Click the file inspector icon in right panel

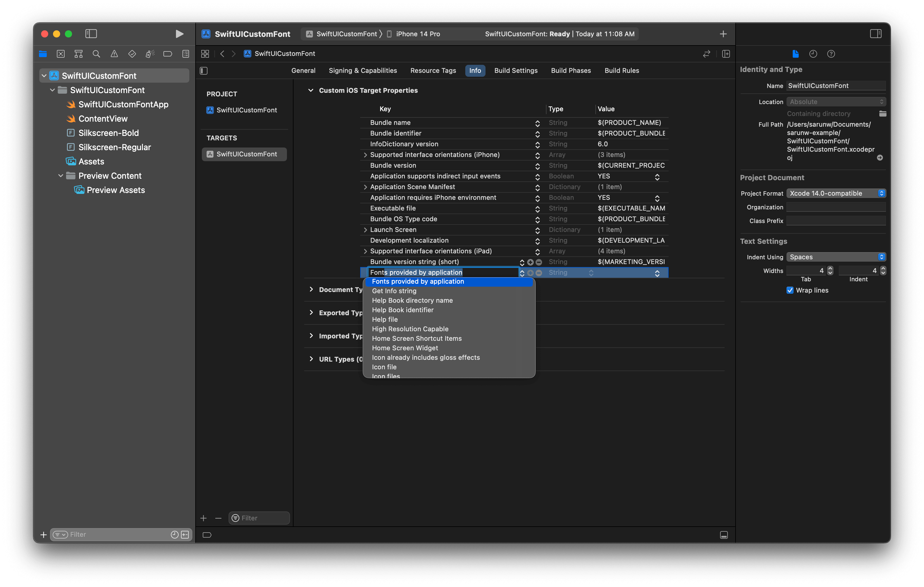click(795, 53)
